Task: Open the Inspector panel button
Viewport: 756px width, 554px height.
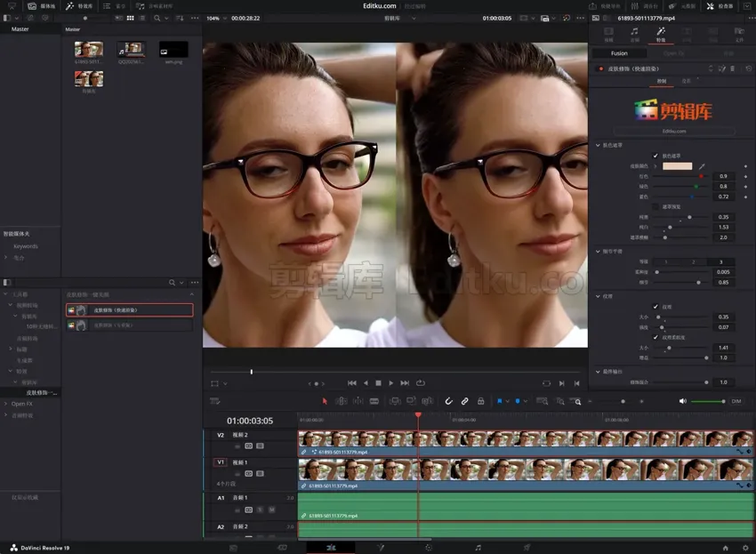Action: (720, 6)
